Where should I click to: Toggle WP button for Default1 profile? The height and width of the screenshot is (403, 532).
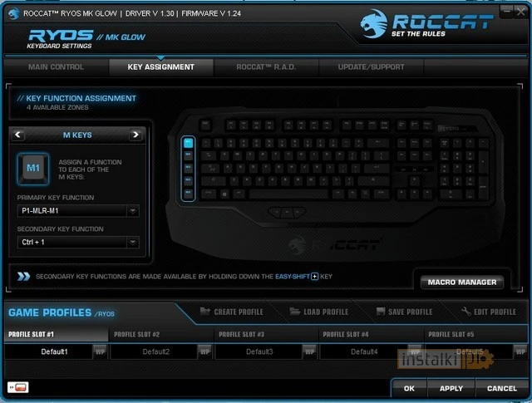coord(100,351)
